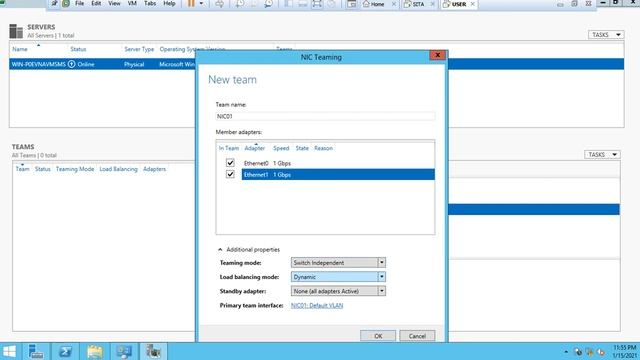Viewport: 640px width, 360px height.
Task: Sort servers by Name column
Action: click(x=20, y=49)
